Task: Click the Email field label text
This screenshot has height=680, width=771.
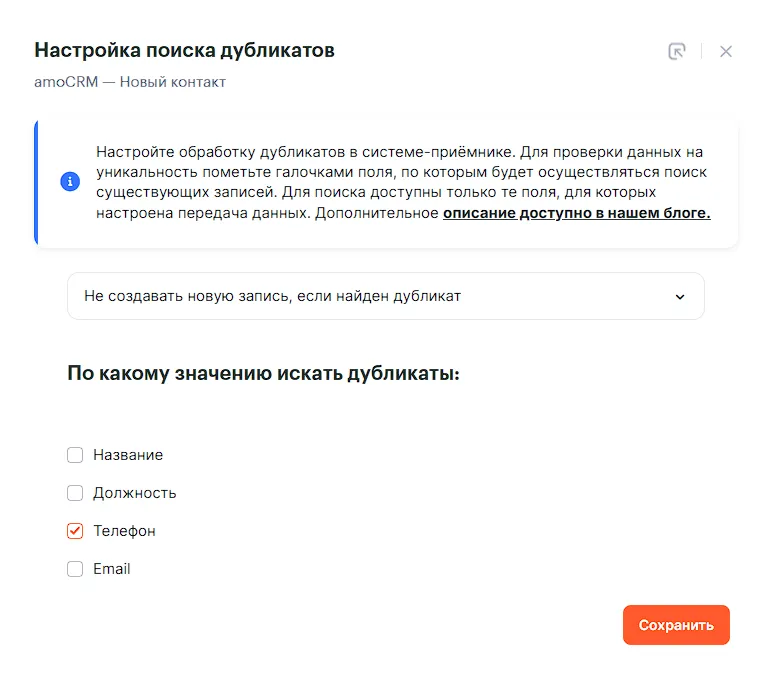Action: [112, 569]
